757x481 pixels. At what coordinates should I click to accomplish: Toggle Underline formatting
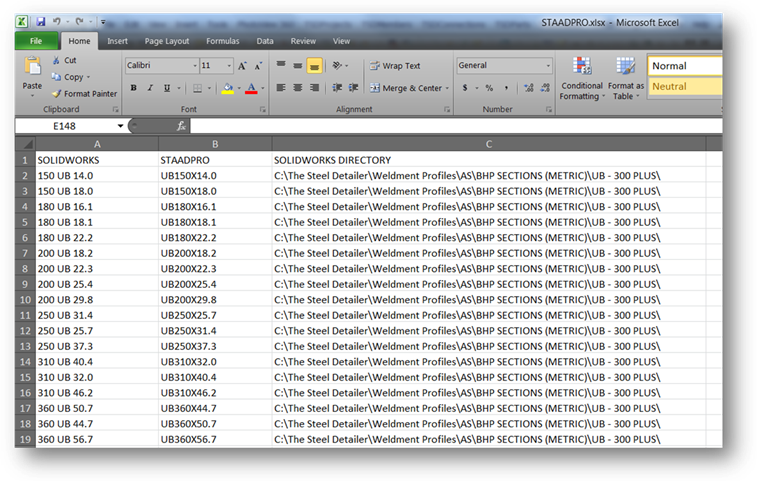[167, 88]
